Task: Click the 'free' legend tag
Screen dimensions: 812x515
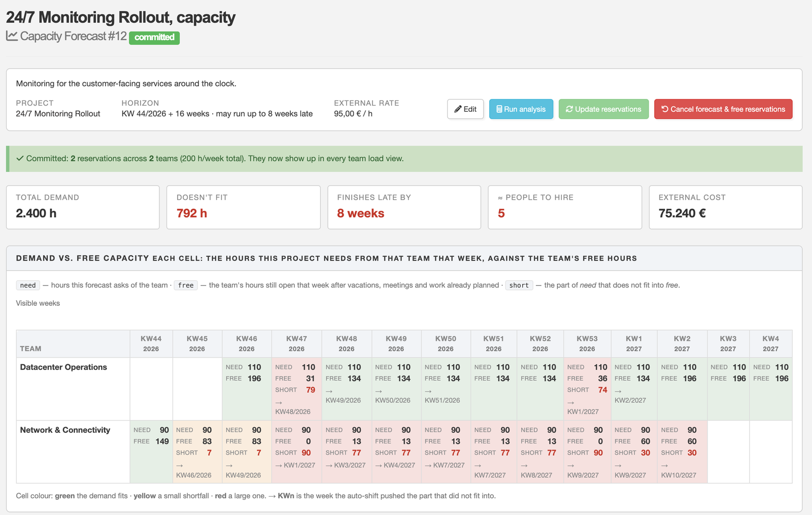Action: click(x=186, y=285)
